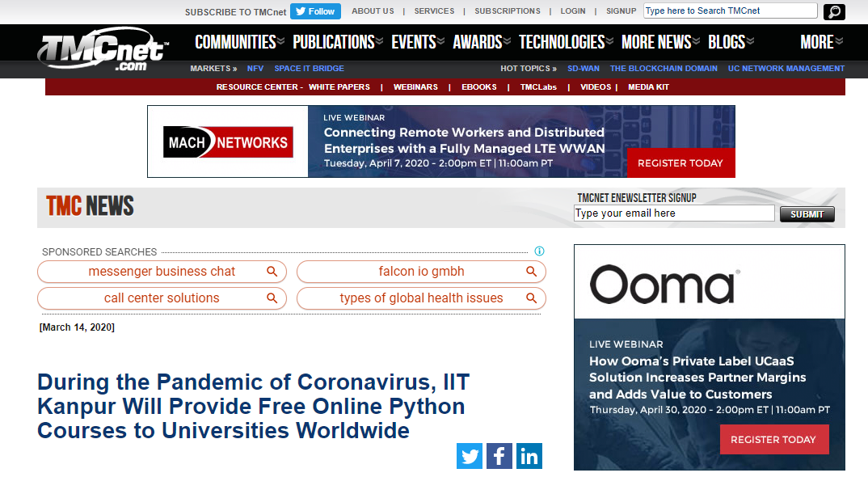Click the Twitter Follow button
The height and width of the screenshot is (477, 868).
tap(315, 11)
